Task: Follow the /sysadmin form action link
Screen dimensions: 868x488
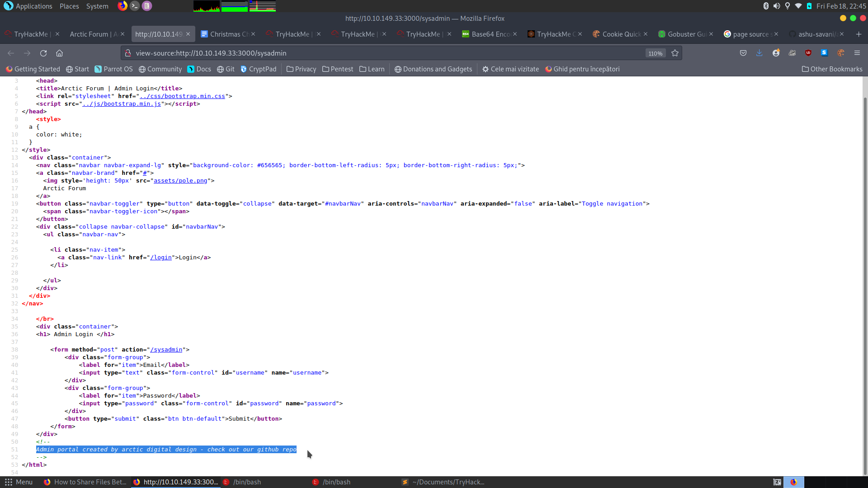Action: (166, 350)
